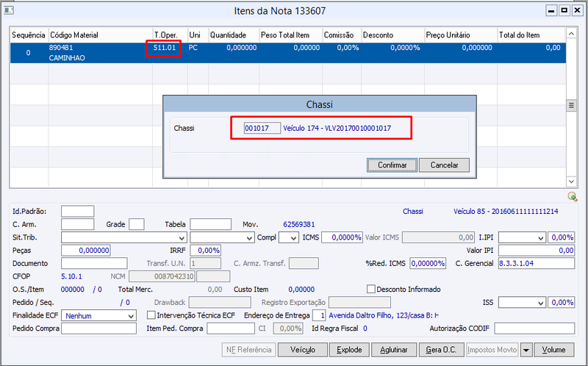Image resolution: width=588 pixels, height=366 pixels.
Task: Click the window icon in title bar
Action: tap(9, 10)
